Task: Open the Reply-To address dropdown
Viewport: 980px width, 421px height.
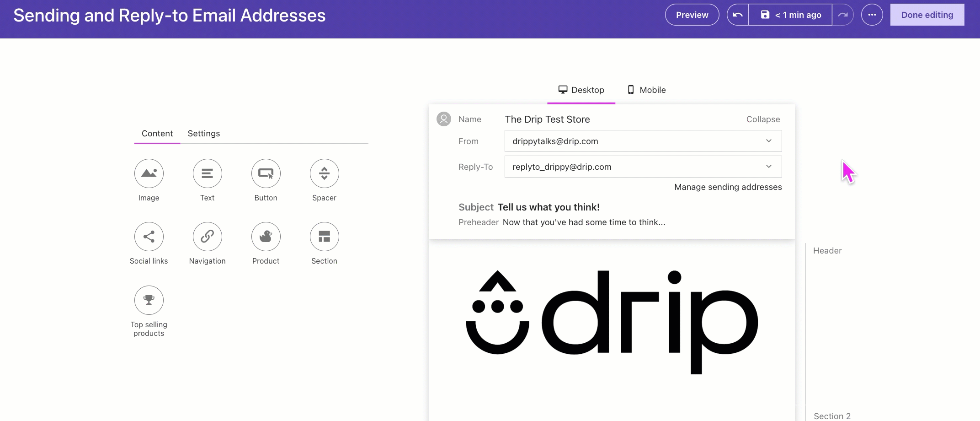Action: pyautogui.click(x=643, y=167)
